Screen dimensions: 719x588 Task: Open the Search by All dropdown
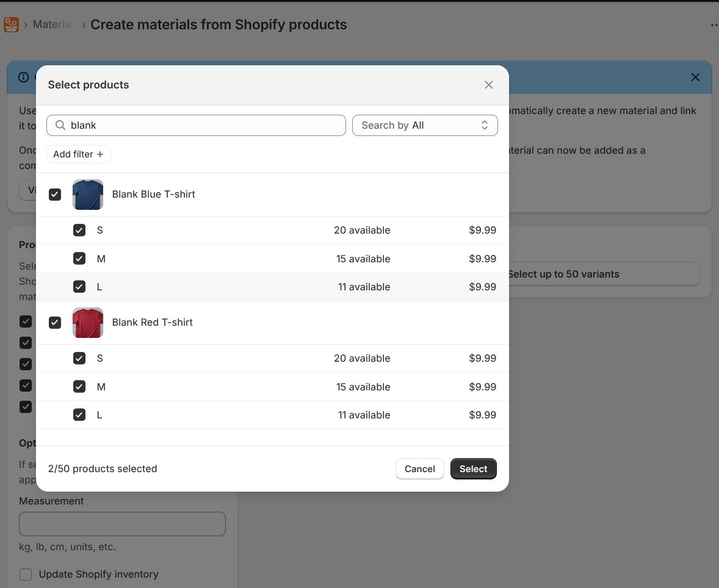425,125
